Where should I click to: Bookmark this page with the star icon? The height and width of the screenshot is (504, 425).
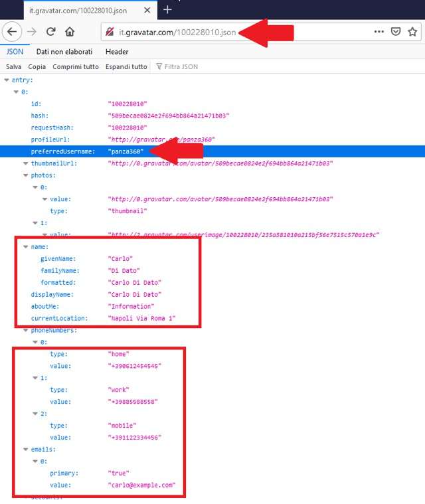point(412,32)
